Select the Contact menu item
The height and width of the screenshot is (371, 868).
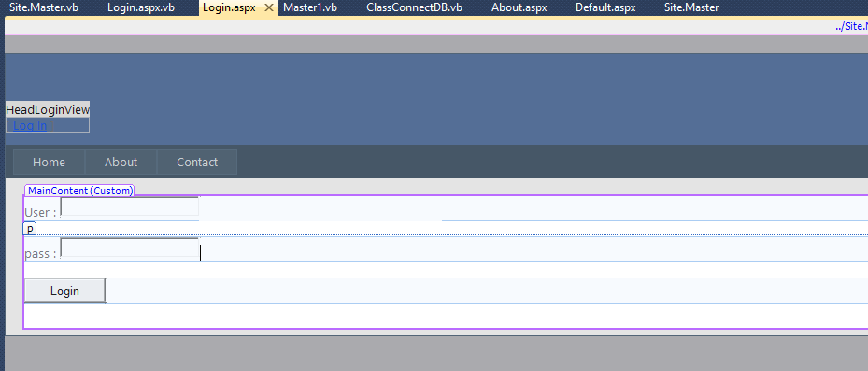pos(197,163)
